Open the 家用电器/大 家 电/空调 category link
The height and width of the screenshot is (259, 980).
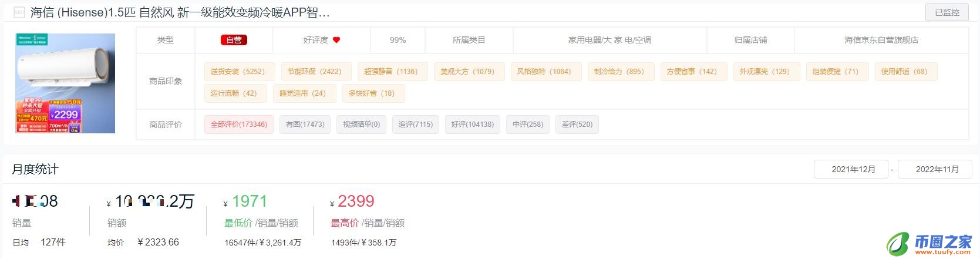pyautogui.click(x=609, y=40)
